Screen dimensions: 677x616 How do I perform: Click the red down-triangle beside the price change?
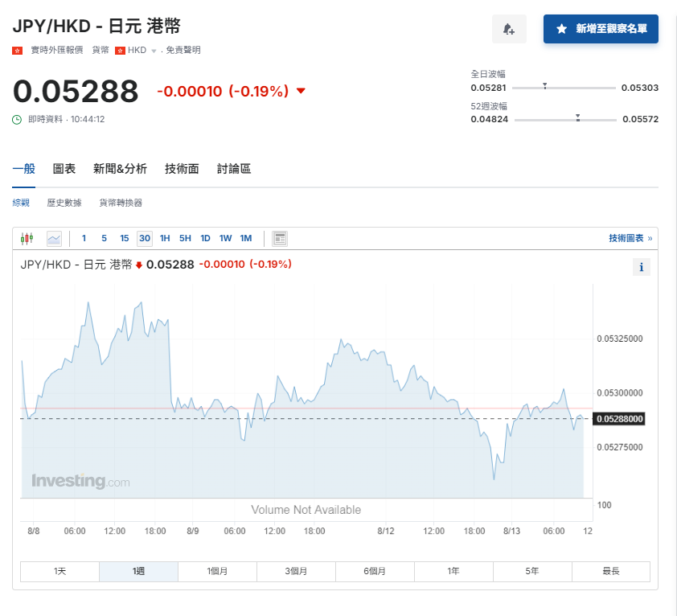301,91
